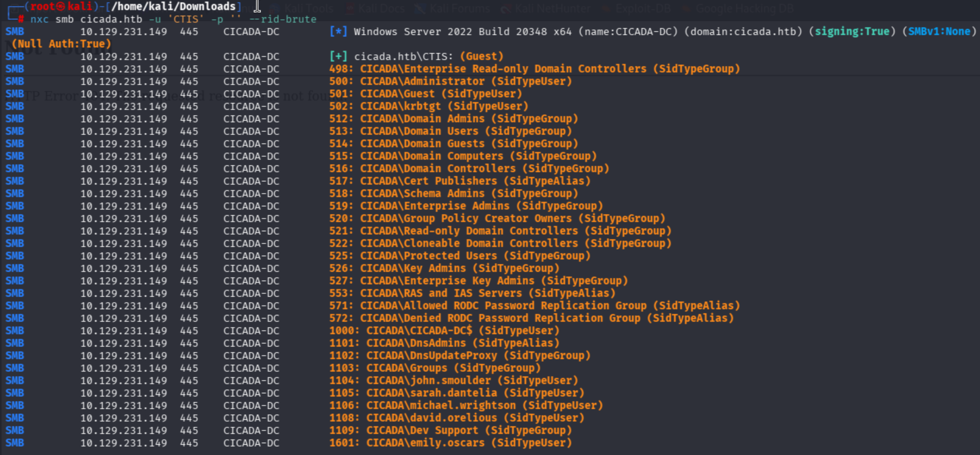Click the Domain Admins group line

click(x=453, y=119)
